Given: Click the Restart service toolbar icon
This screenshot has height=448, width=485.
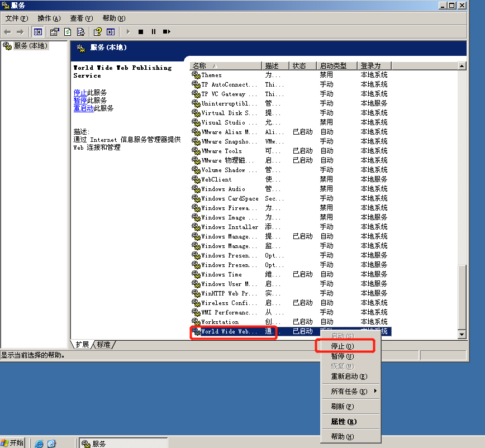Looking at the screenshot, I should pyautogui.click(x=165, y=32).
